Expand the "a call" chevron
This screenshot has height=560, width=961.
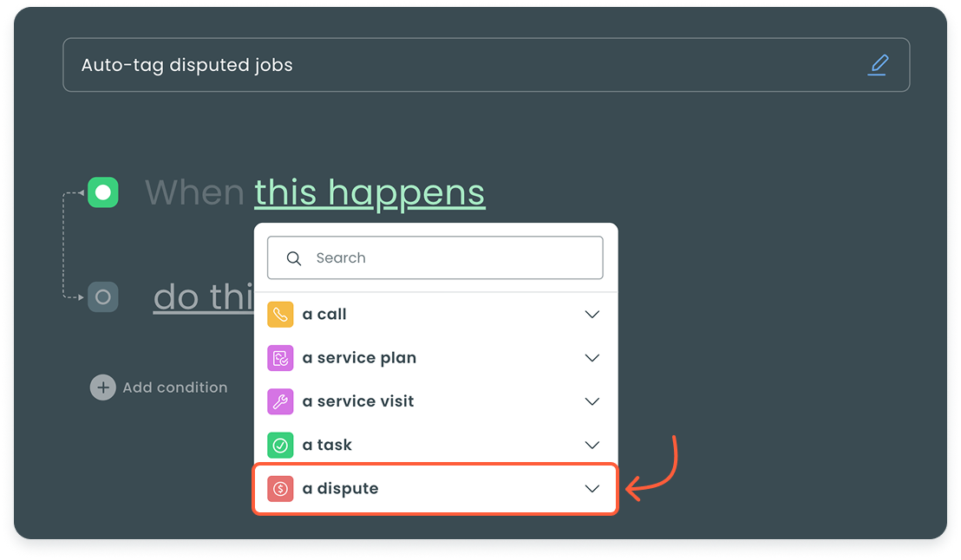592,315
